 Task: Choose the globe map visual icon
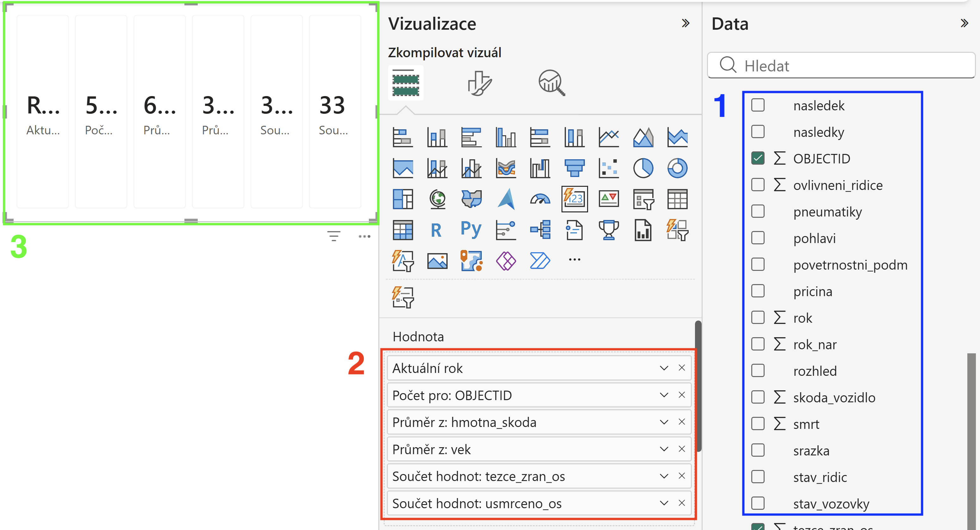point(437,199)
